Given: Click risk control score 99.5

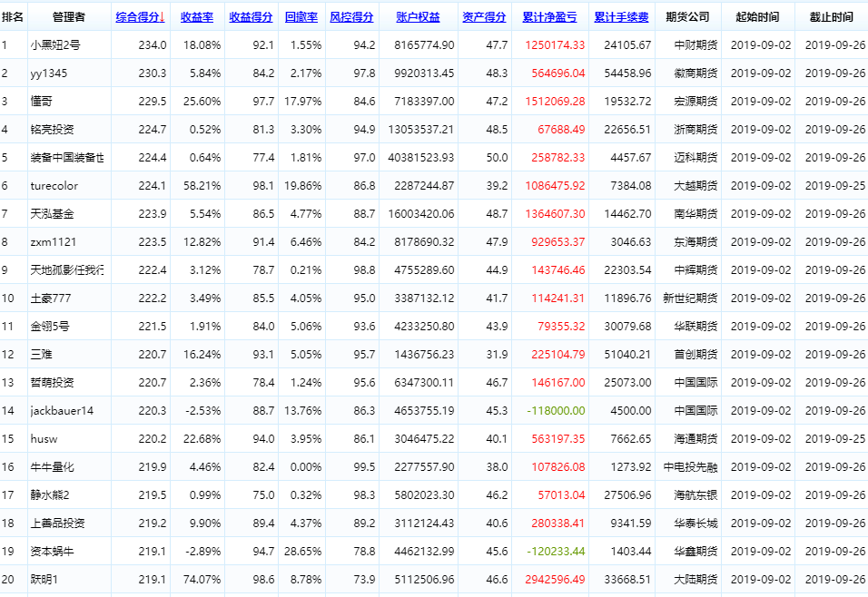Looking at the screenshot, I should [x=364, y=467].
